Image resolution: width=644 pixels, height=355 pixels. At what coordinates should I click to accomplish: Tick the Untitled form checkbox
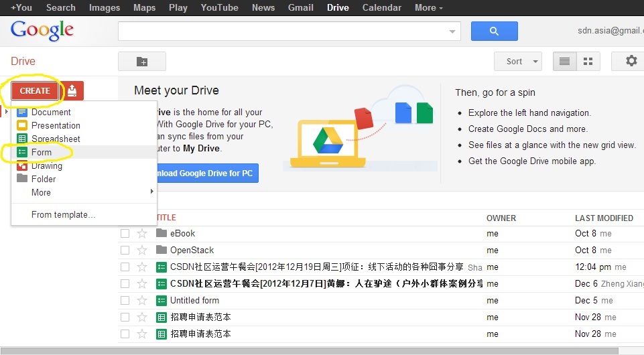coord(125,301)
